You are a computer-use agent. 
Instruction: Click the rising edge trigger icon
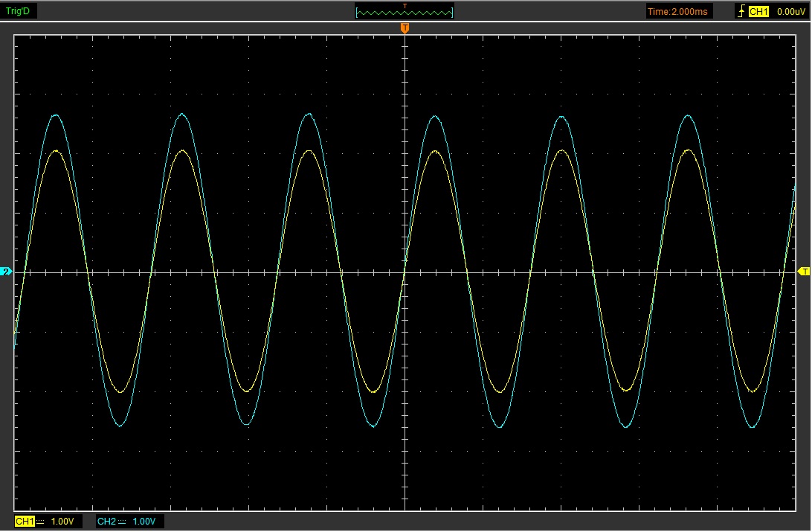point(741,11)
